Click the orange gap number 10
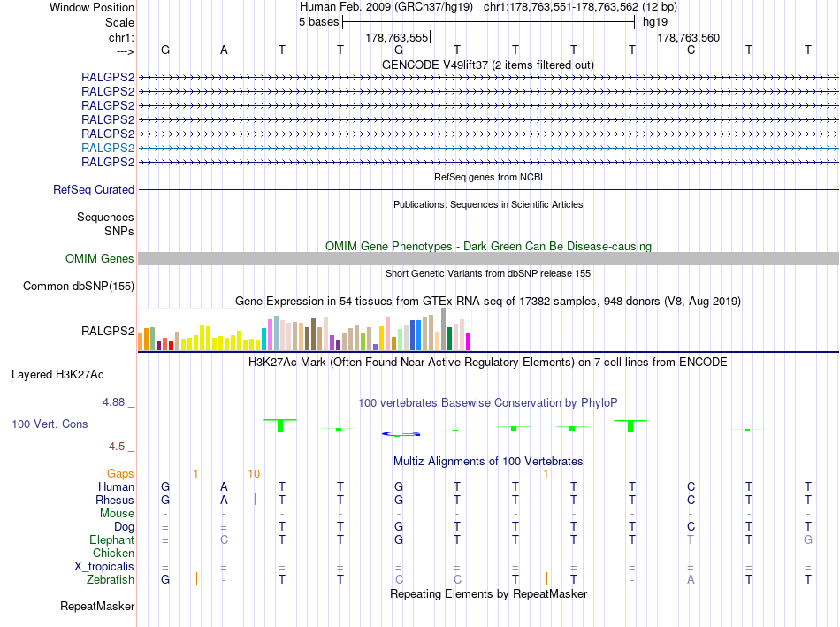840x627 pixels. tap(254, 474)
